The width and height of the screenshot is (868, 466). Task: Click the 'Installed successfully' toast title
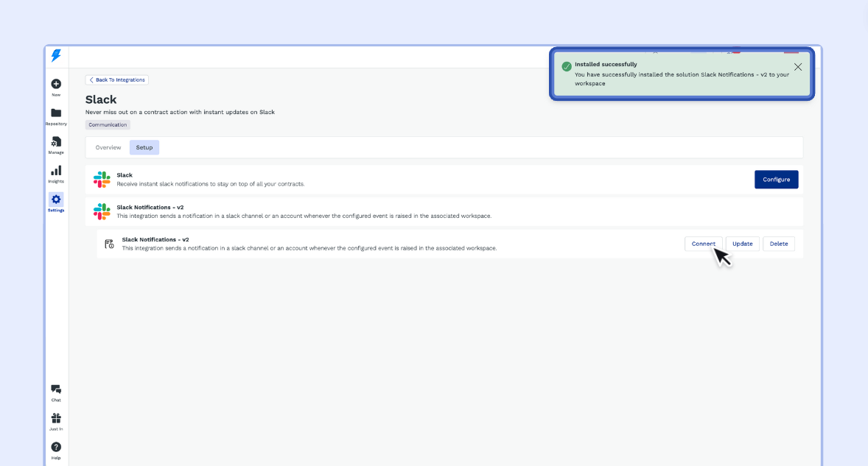pos(606,64)
